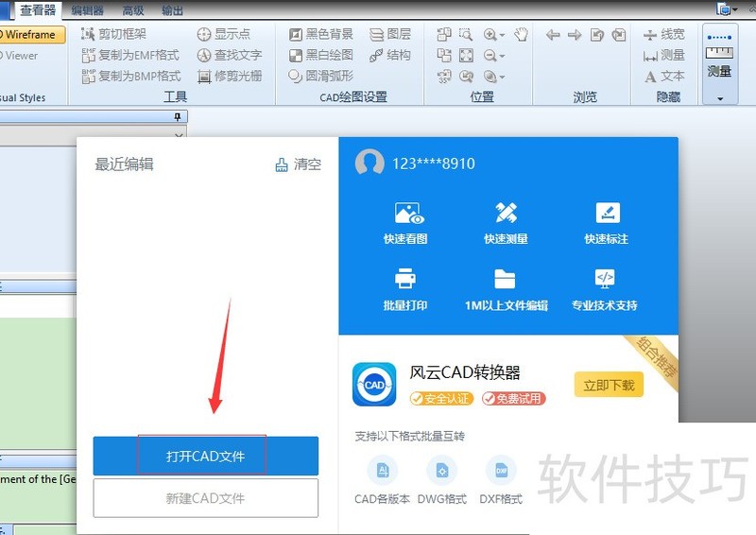The width and height of the screenshot is (756, 535).
Task: Click 清空 to clear recent edits
Action: pos(298,164)
